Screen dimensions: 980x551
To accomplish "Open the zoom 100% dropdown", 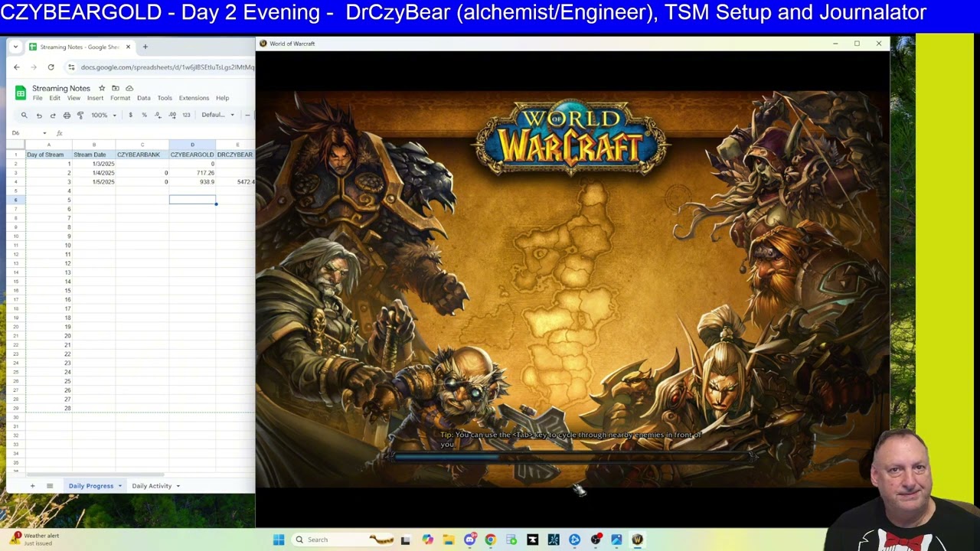I will 104,115.
